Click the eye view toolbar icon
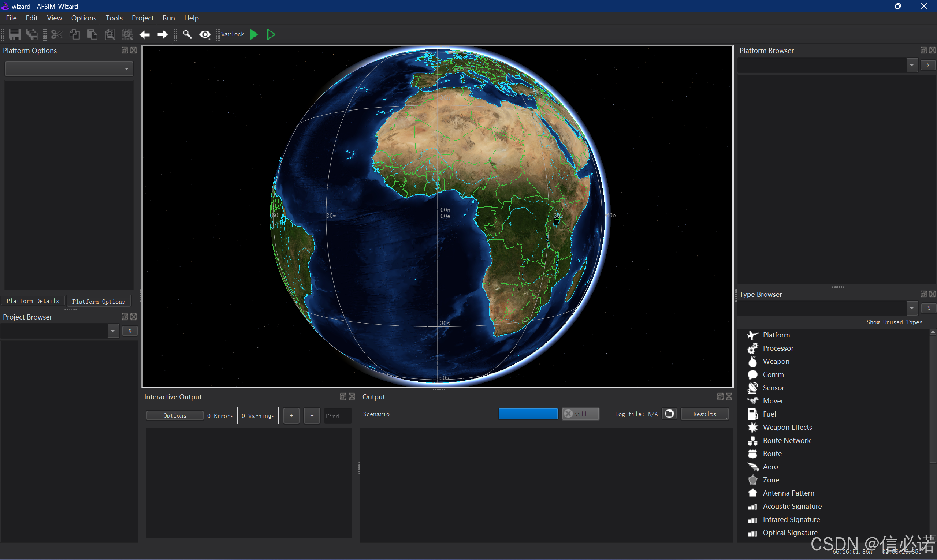This screenshot has height=560, width=937. pyautogui.click(x=205, y=35)
